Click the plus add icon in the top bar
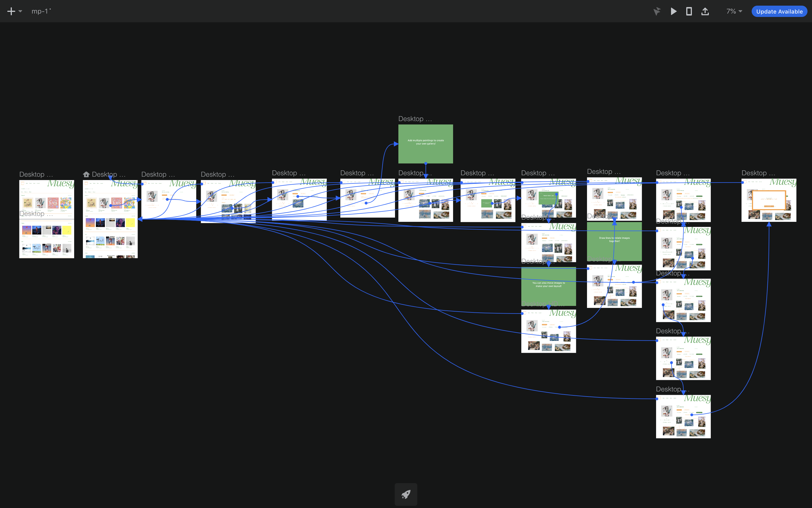812x508 pixels. click(11, 11)
